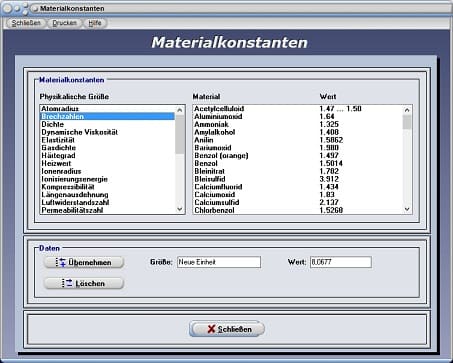Select Dynamische Viskosität entry
This screenshot has height=363, width=453.
107,132
